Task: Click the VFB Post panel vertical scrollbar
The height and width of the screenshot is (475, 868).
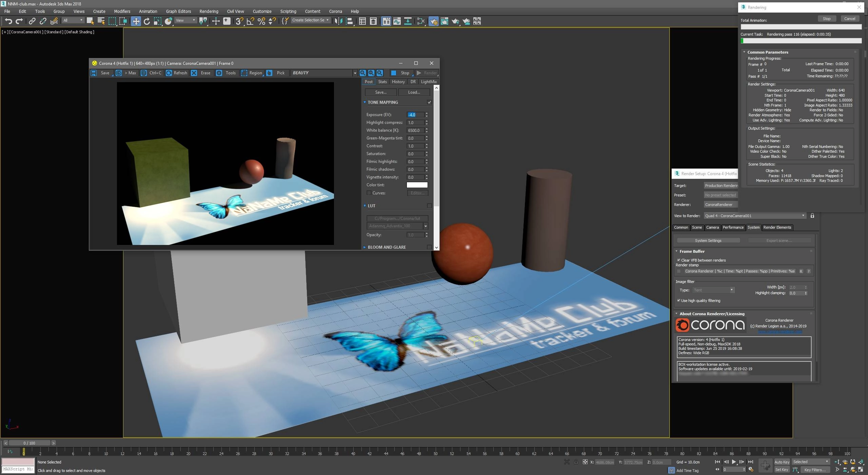Action: coord(436,168)
